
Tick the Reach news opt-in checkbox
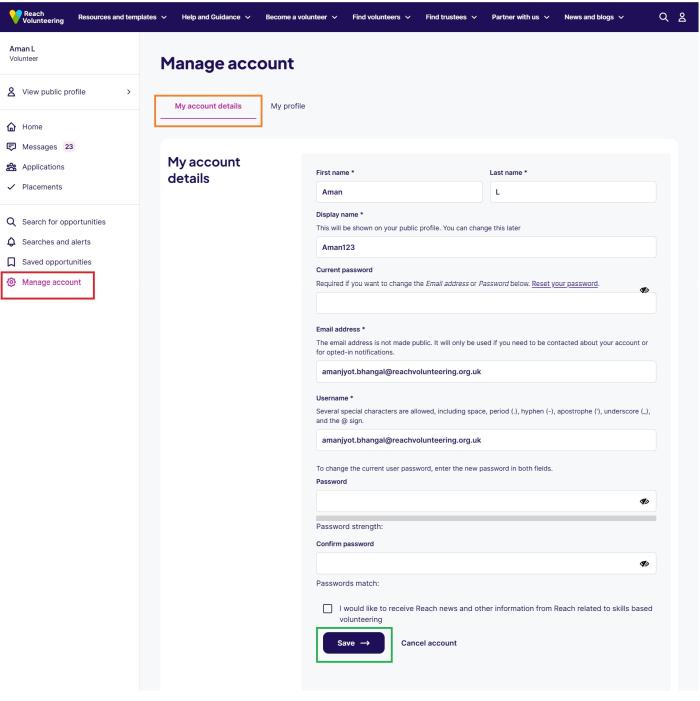tap(327, 608)
